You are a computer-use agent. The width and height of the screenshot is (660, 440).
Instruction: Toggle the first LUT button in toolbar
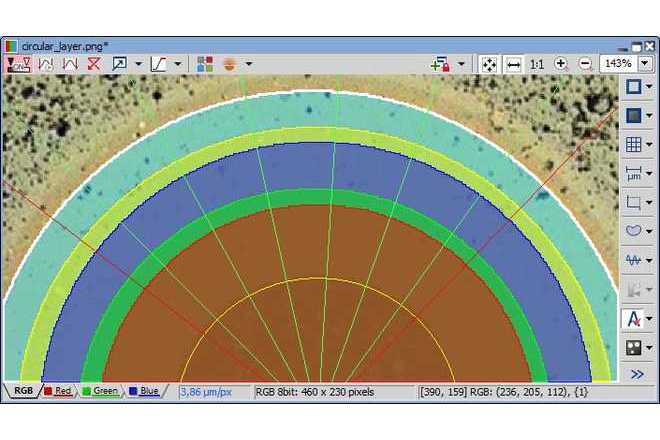18,63
